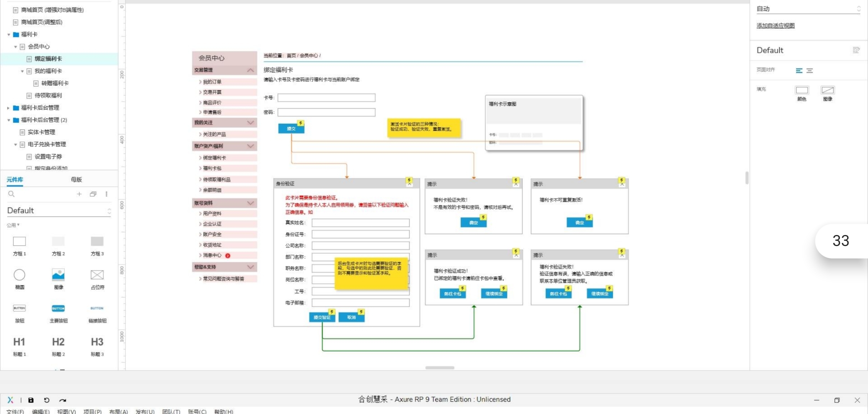This screenshot has height=414, width=868.
Task: Open the 视图(V) menu
Action: [66, 411]
